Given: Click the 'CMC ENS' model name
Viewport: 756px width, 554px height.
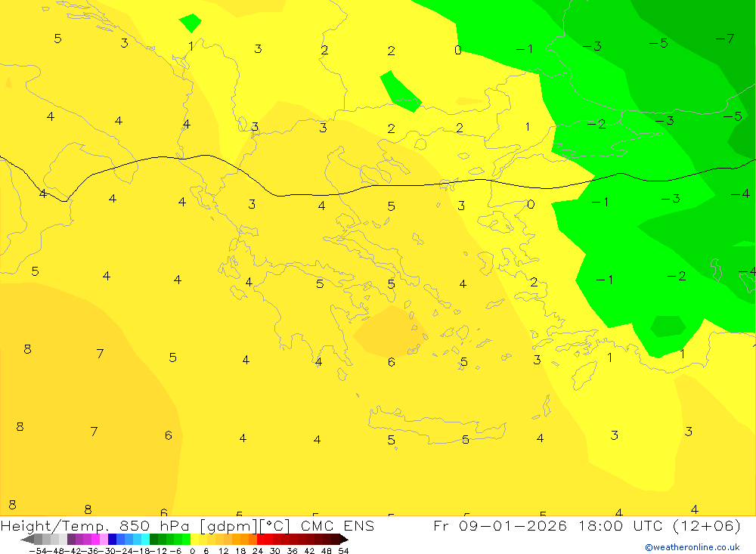Looking at the screenshot, I should (x=337, y=525).
